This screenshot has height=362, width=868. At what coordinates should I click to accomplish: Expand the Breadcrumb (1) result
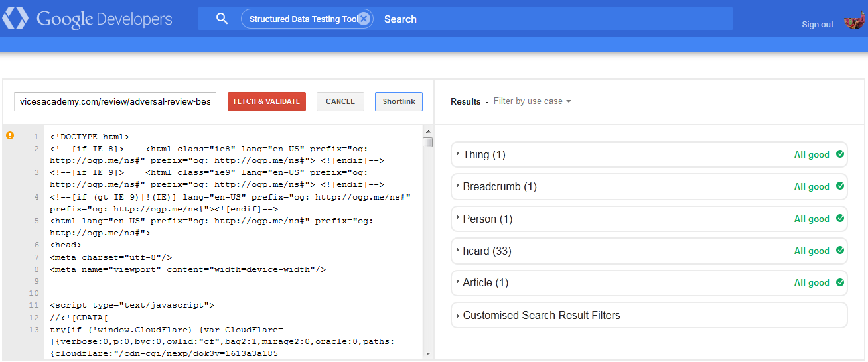(649, 186)
